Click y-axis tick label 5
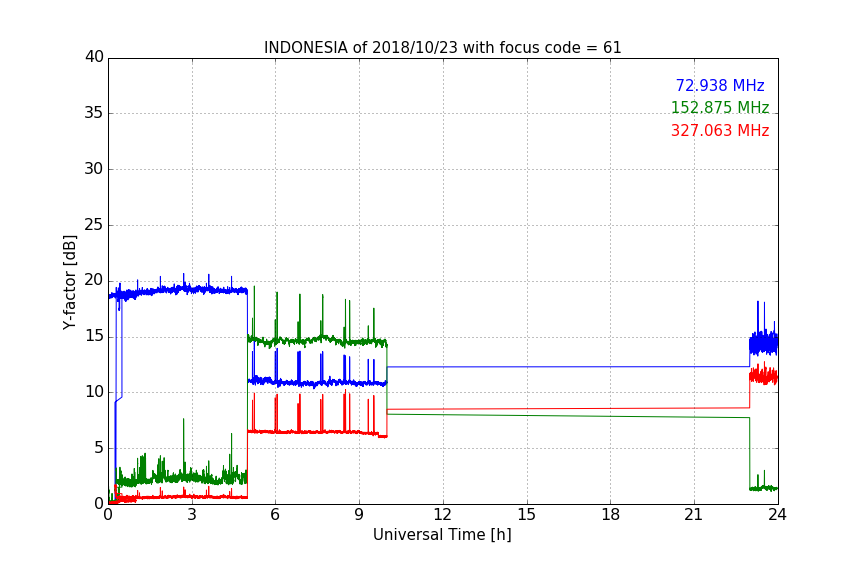This screenshot has height=576, width=864. (99, 448)
